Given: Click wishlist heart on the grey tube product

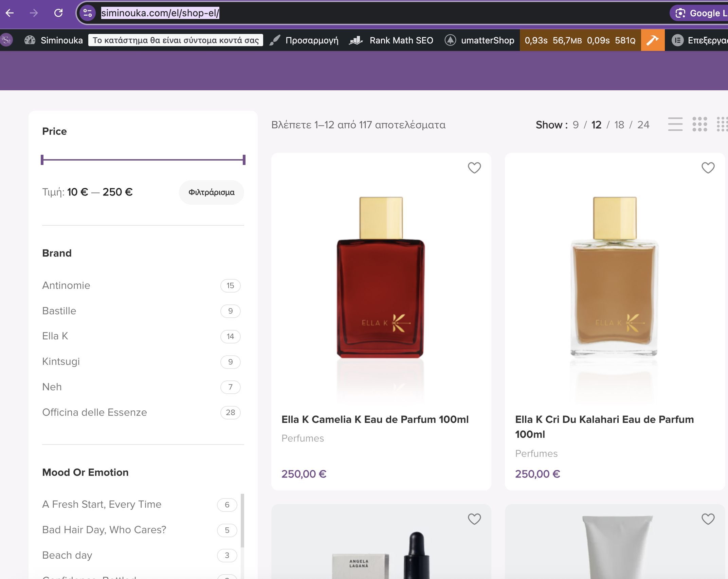Looking at the screenshot, I should point(708,519).
